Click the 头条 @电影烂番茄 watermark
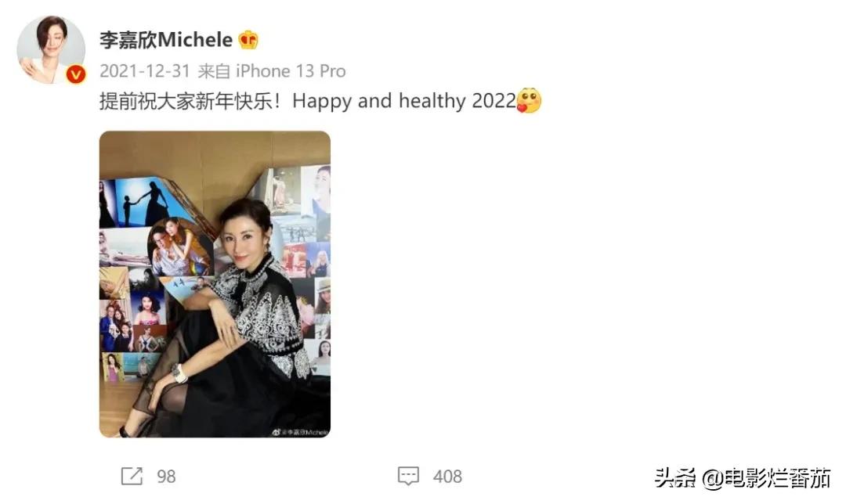846x504 pixels. tap(743, 478)
